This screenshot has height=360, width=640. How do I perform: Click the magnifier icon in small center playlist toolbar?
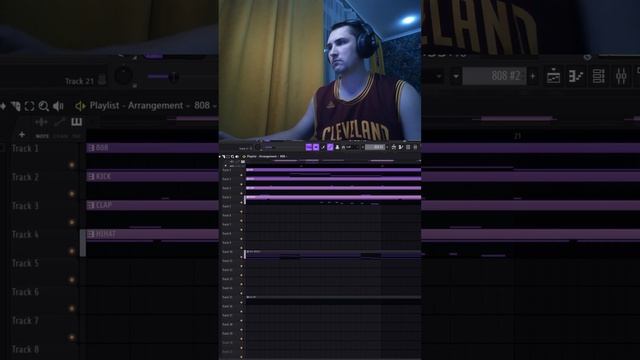click(232, 156)
